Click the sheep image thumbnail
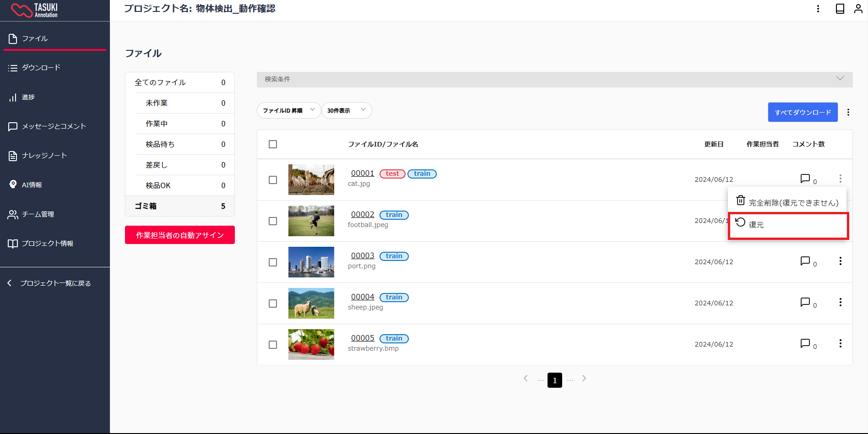 [x=311, y=303]
